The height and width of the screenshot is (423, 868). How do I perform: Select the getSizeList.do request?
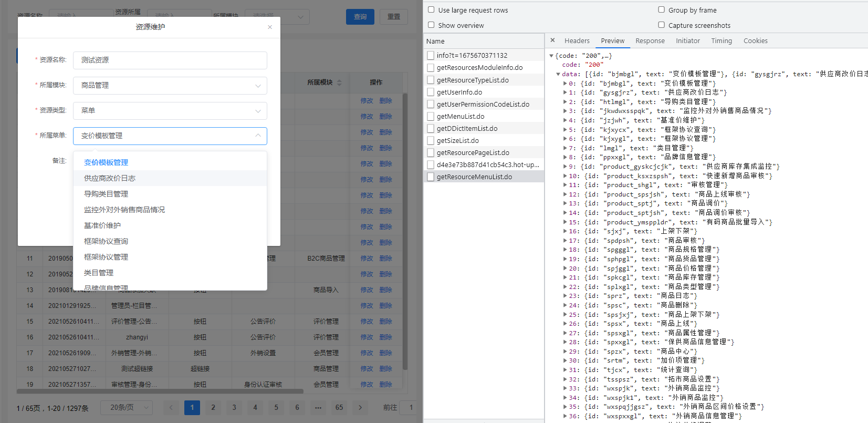pos(484,140)
